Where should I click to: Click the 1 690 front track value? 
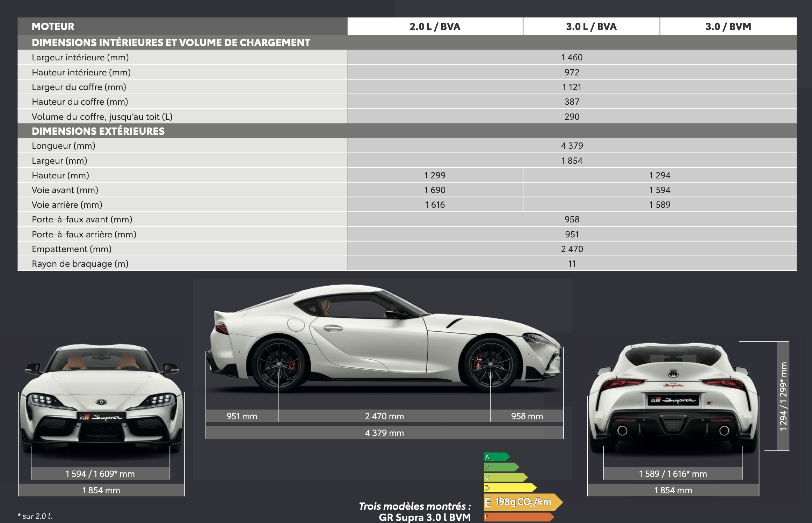coord(435,190)
